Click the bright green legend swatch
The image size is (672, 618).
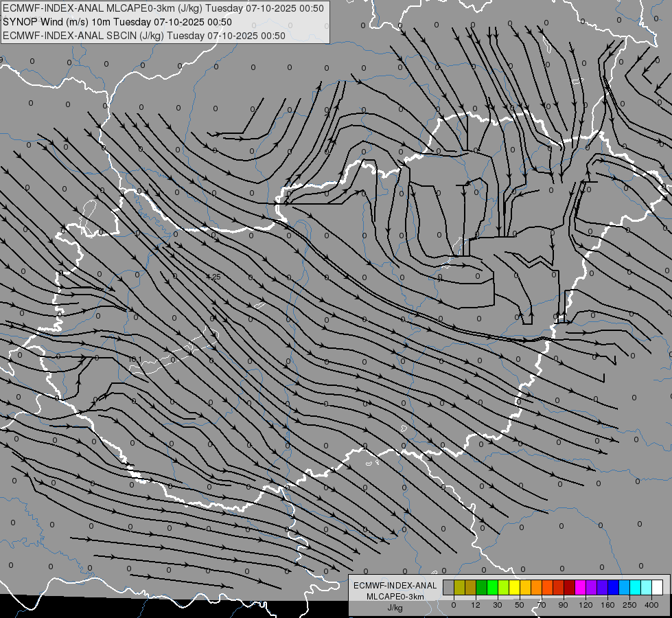pyautogui.click(x=492, y=587)
